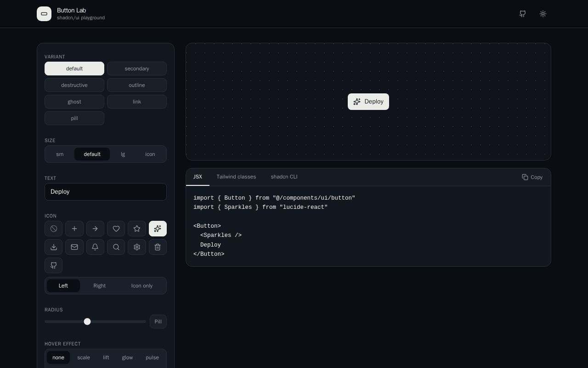Set icon position to Icon only
This screenshot has height=368, width=588.
[142, 286]
